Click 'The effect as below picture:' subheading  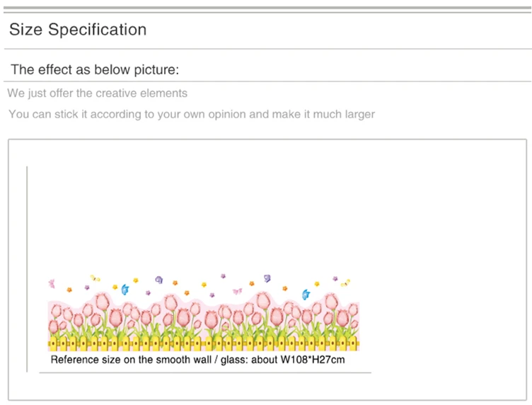[x=95, y=69]
